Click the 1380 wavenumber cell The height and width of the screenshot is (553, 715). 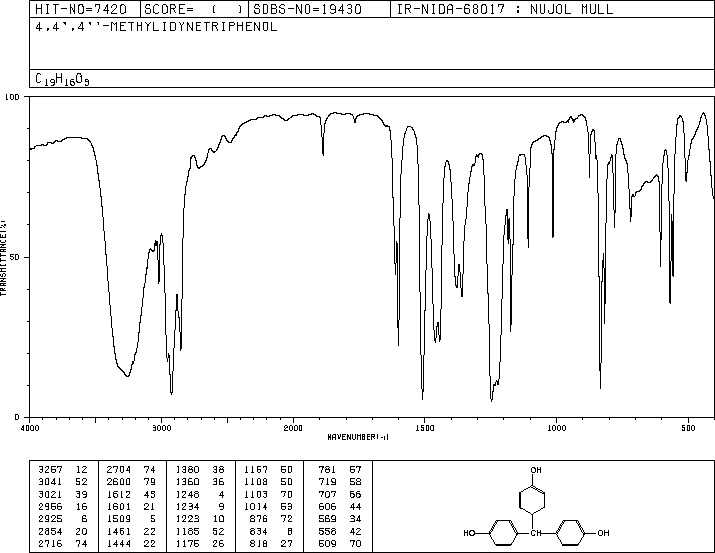(187, 470)
